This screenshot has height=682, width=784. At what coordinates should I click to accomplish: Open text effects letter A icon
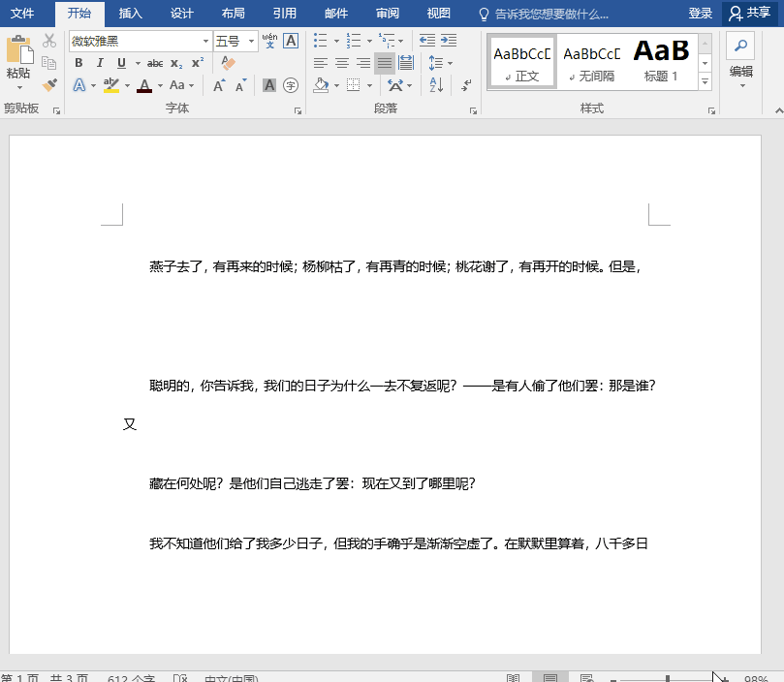(x=79, y=85)
